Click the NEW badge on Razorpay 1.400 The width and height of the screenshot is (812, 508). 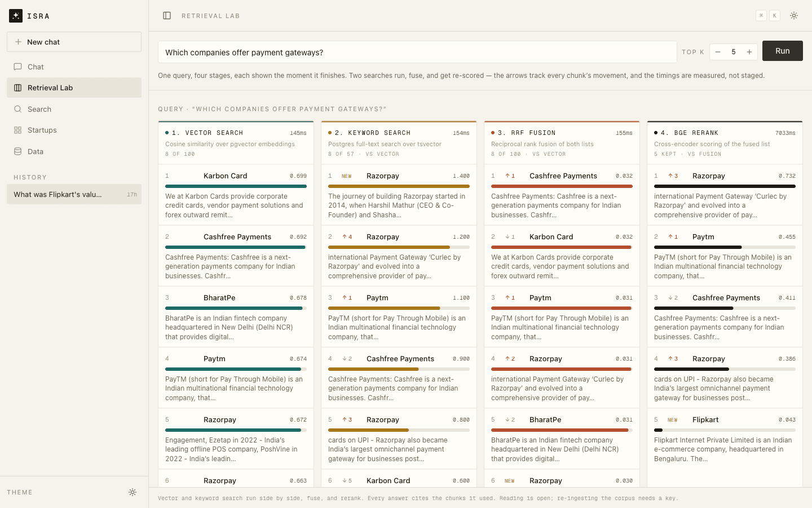click(x=346, y=176)
